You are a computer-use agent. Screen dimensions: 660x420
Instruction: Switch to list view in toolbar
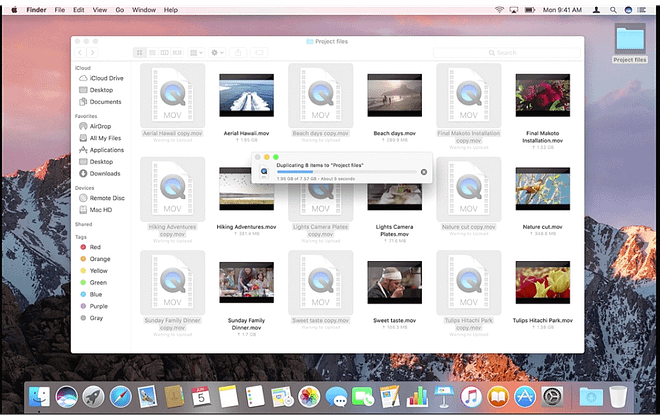tap(152, 52)
